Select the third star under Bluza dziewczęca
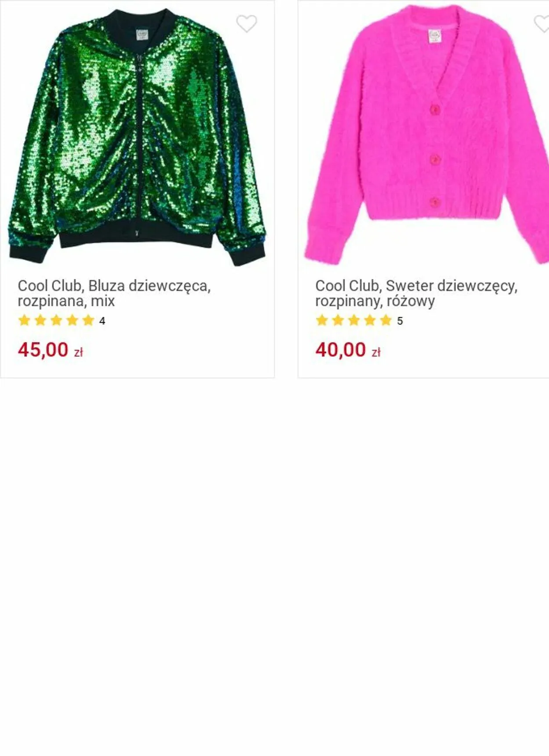 (x=56, y=320)
